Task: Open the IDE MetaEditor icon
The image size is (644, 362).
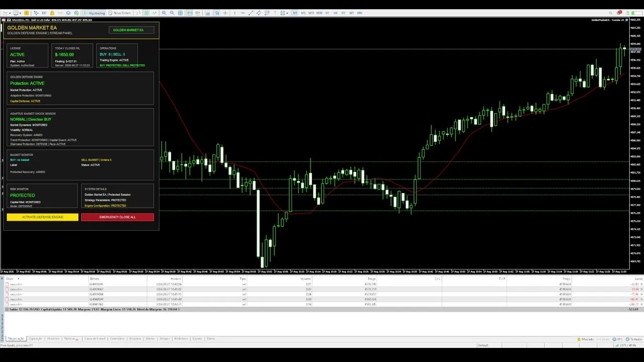Action: click(x=44, y=13)
